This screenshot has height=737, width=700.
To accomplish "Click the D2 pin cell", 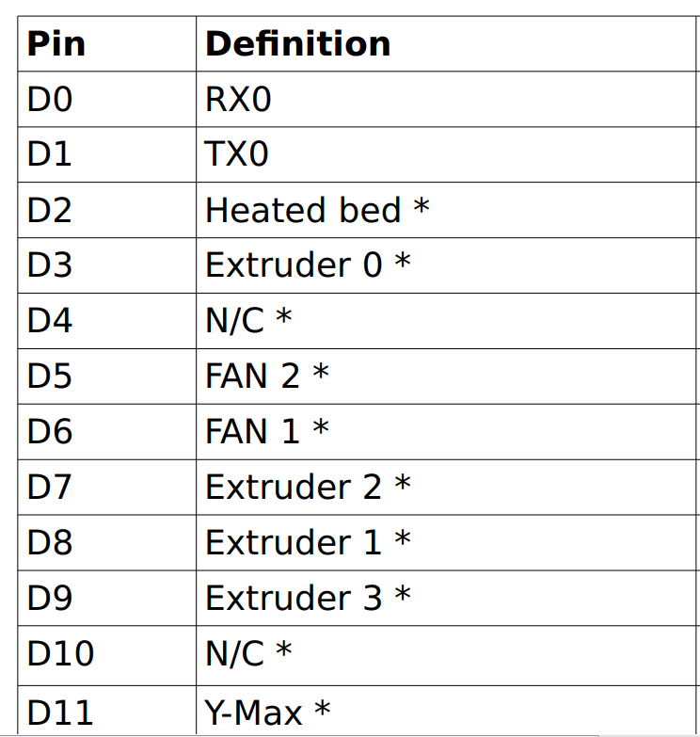I will point(50,210).
